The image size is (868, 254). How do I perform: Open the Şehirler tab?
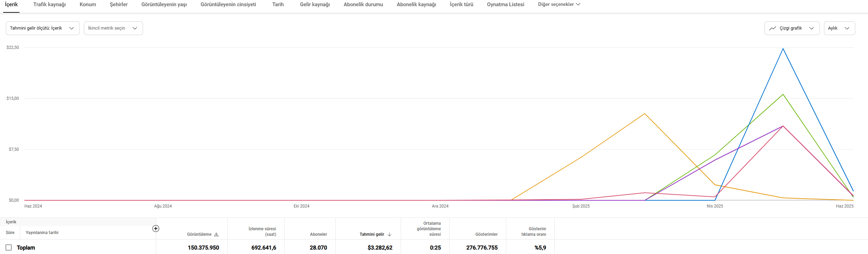(119, 4)
